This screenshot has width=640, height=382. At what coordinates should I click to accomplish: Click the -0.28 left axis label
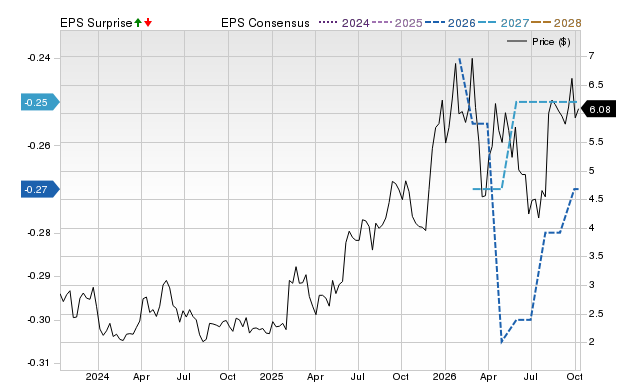(x=39, y=233)
